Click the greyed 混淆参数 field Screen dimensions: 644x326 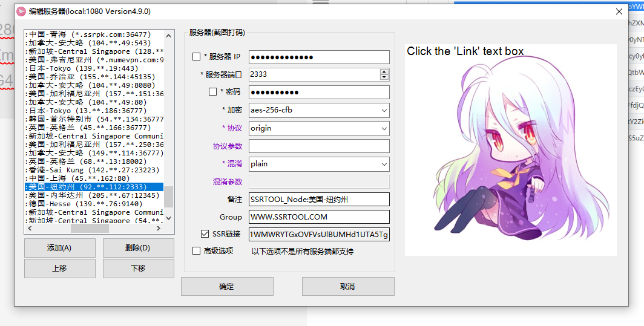coord(319,181)
